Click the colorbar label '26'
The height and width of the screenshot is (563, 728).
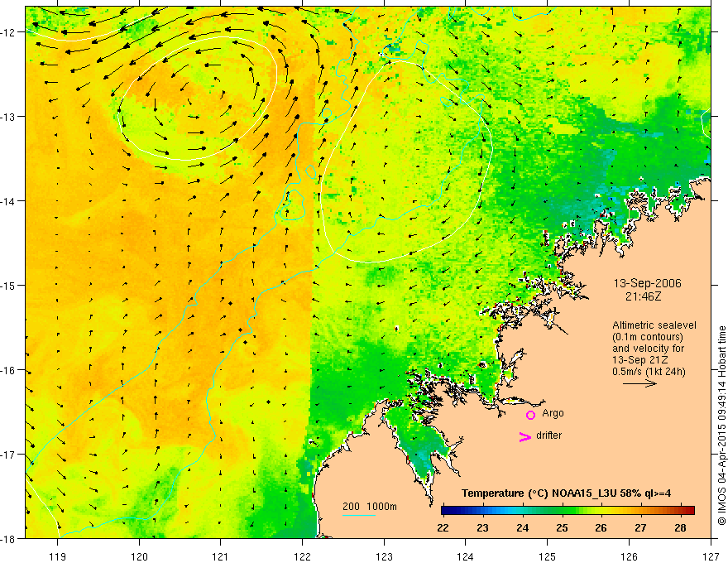[x=601, y=528]
